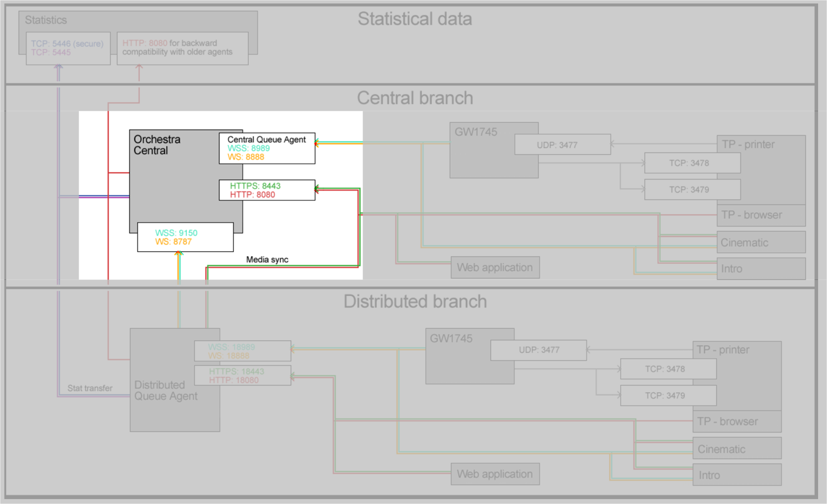Screen dimensions: 827x504
Task: Select the Intro box in Central branch
Action: (761, 269)
